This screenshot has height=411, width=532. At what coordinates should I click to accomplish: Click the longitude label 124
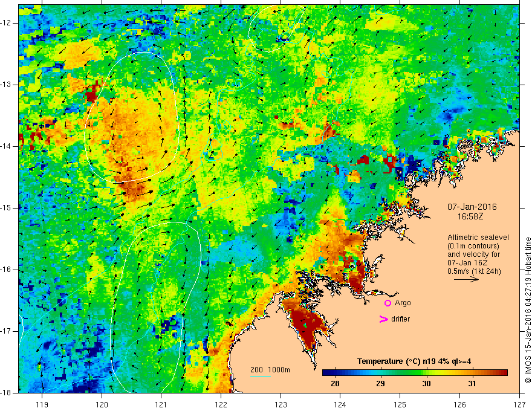pyautogui.click(x=340, y=404)
